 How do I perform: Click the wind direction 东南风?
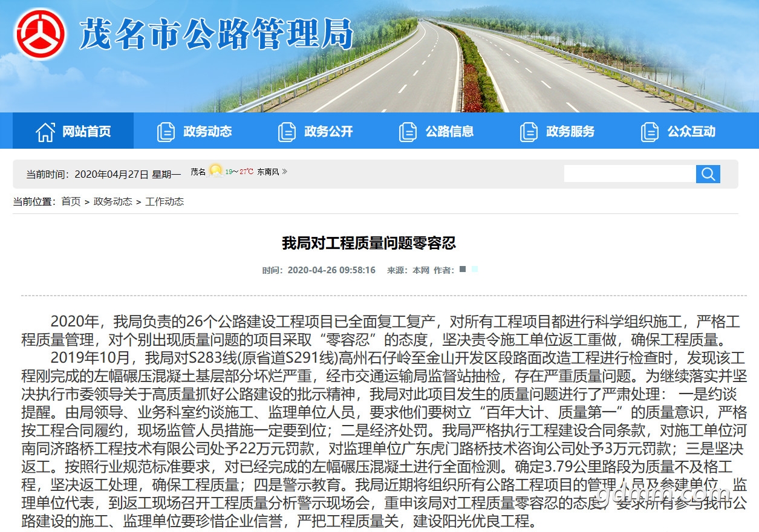tap(268, 172)
